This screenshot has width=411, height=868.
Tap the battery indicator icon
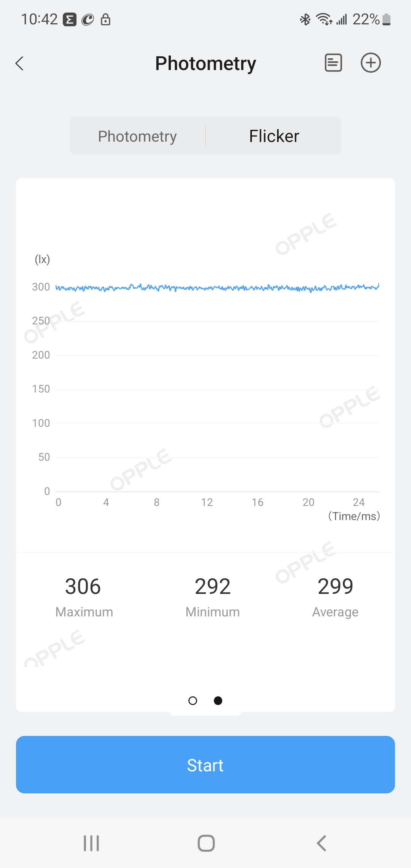click(387, 19)
